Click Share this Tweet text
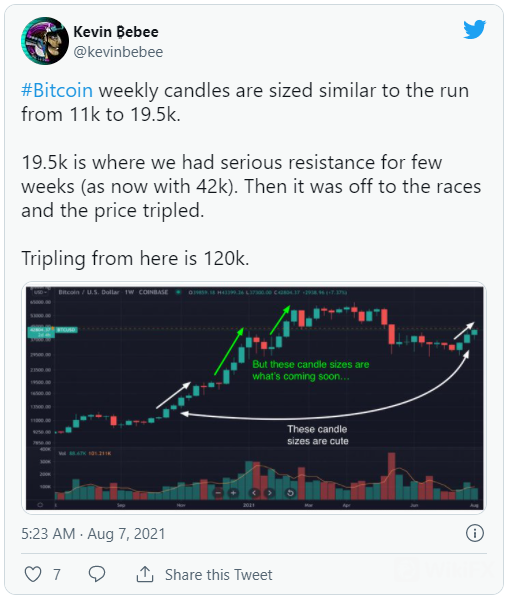The width and height of the screenshot is (505, 597). (219, 575)
